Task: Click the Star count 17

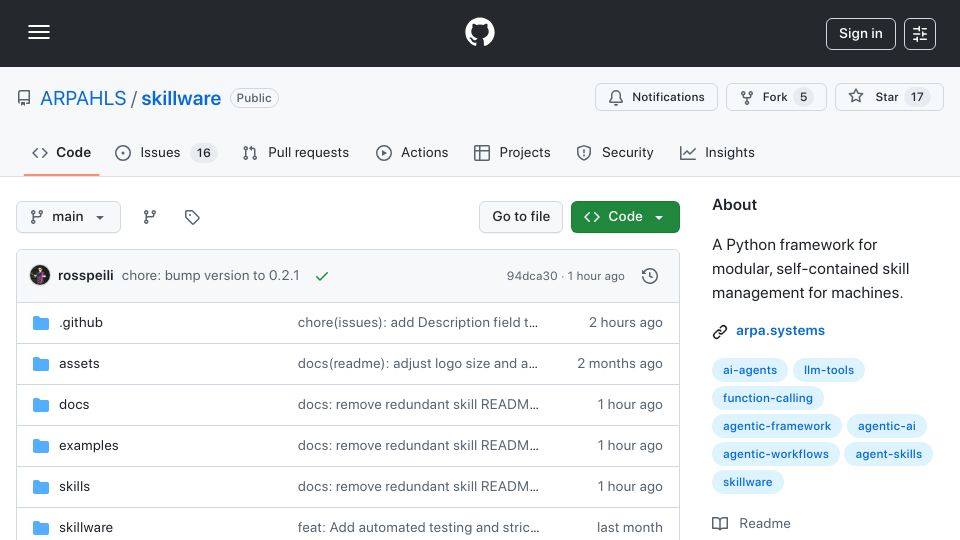Action: coord(917,97)
